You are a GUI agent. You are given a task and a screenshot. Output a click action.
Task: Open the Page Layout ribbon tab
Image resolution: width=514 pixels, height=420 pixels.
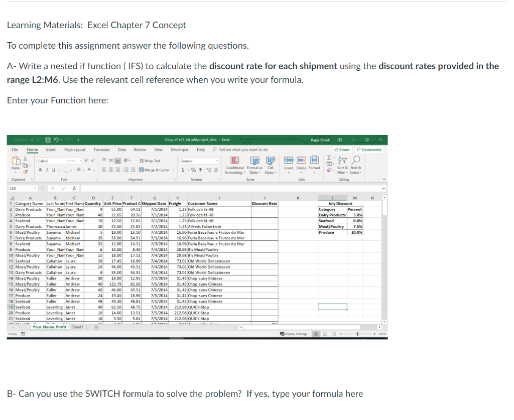coord(75,150)
